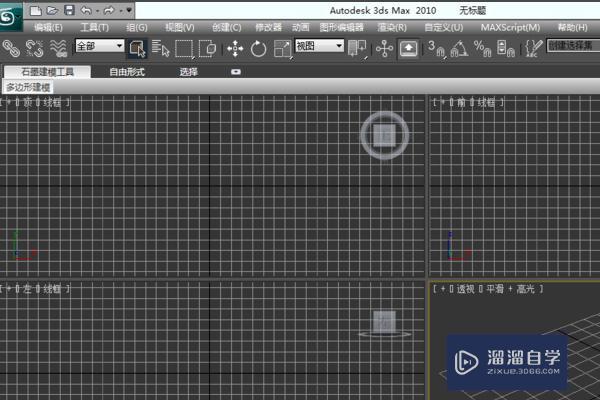The height and width of the screenshot is (400, 600).
Task: Expand the 多边形建模 panel
Action: [x=28, y=88]
